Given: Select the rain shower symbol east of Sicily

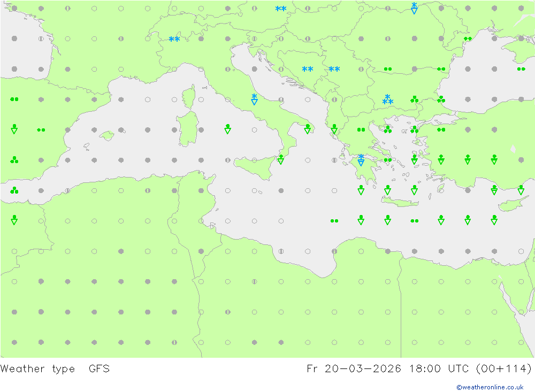Looking at the screenshot, I should 280,159.
